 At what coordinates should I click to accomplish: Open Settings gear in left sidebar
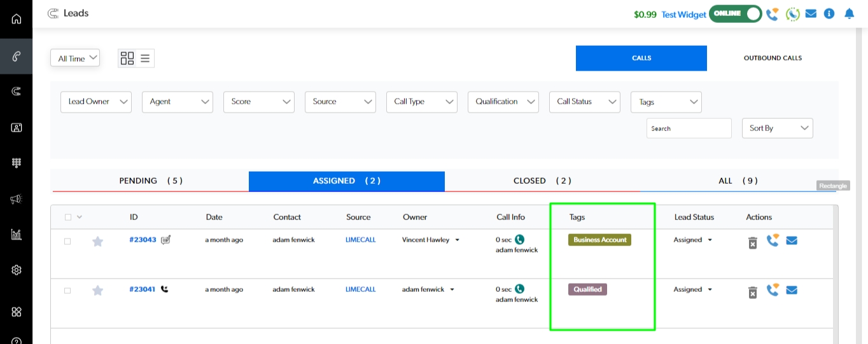[17, 270]
